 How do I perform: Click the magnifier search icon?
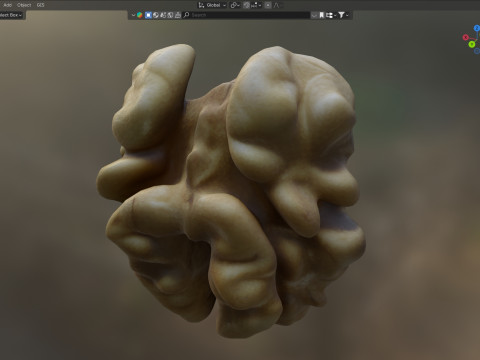coord(186,15)
